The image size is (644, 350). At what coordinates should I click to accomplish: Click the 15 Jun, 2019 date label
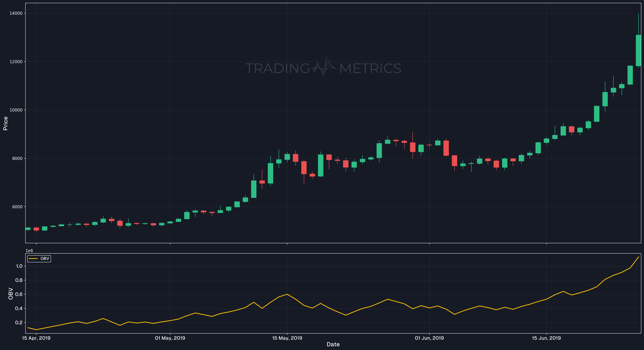click(x=546, y=338)
